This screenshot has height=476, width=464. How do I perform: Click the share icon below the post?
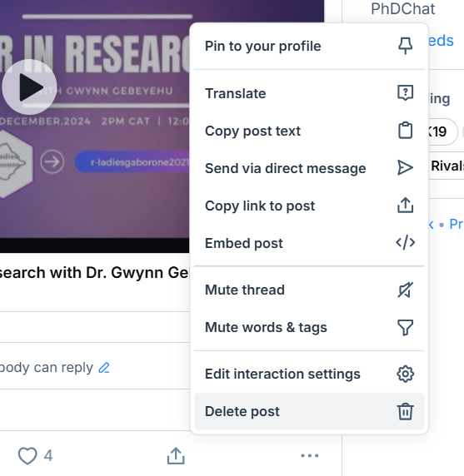tap(176, 456)
